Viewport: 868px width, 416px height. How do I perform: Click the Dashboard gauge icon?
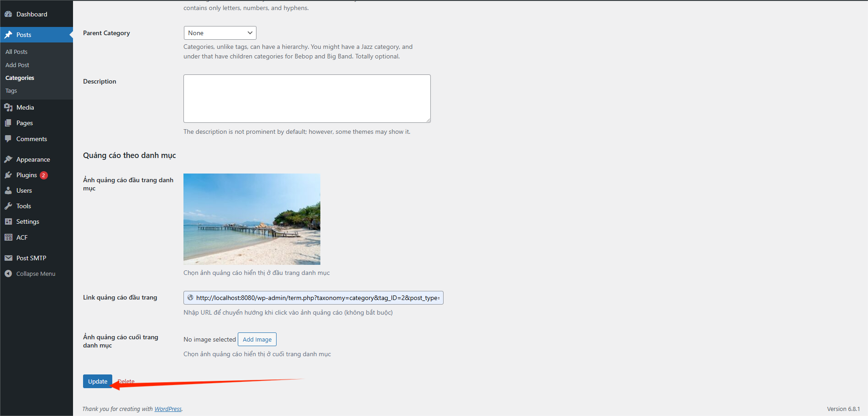point(8,14)
